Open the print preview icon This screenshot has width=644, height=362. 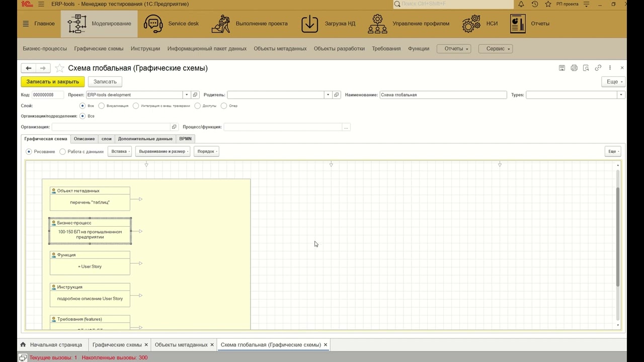tap(586, 68)
